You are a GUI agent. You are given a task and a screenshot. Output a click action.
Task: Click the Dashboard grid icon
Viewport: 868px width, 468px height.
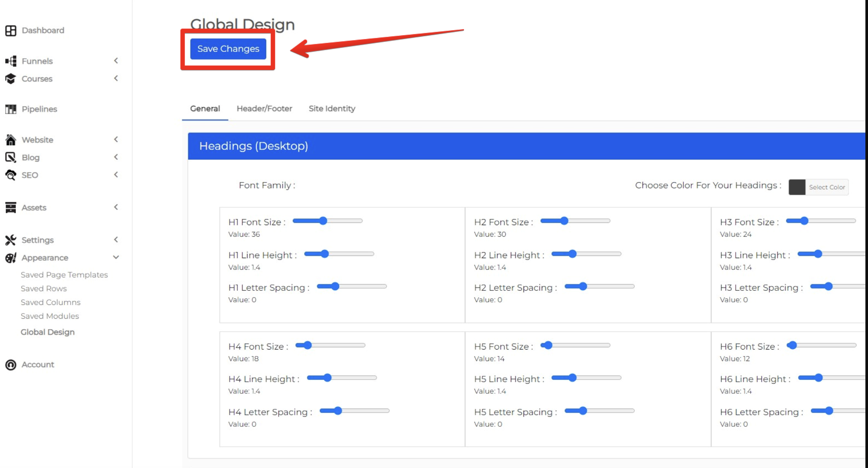tap(11, 30)
